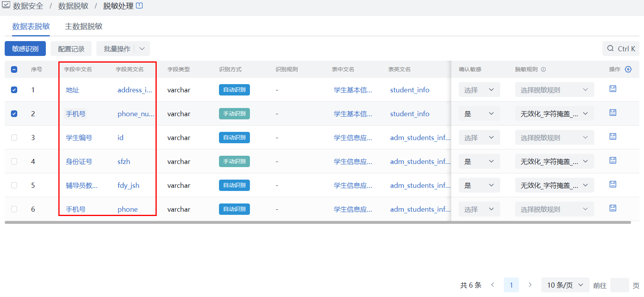The width and height of the screenshot is (644, 297).
Task: Open 选择脱敏规则 dropdown in row 3
Action: pos(554,138)
